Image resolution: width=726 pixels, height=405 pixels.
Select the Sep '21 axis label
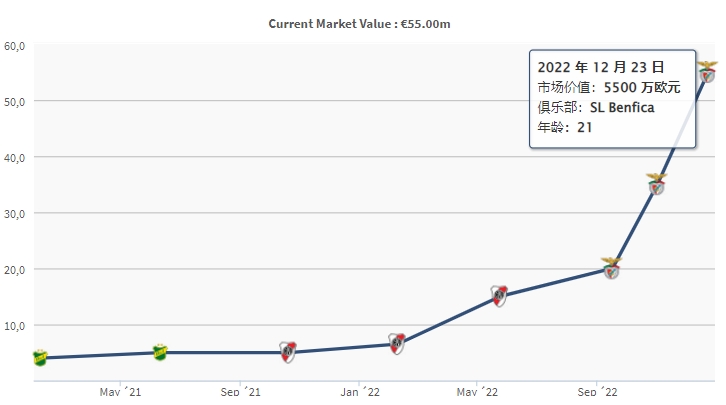pos(240,392)
